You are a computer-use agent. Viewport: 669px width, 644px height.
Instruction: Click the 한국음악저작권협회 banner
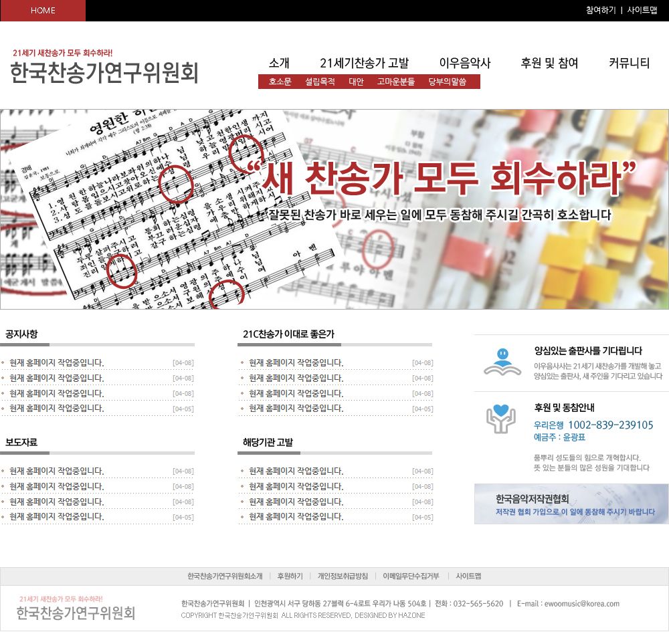coord(571,504)
